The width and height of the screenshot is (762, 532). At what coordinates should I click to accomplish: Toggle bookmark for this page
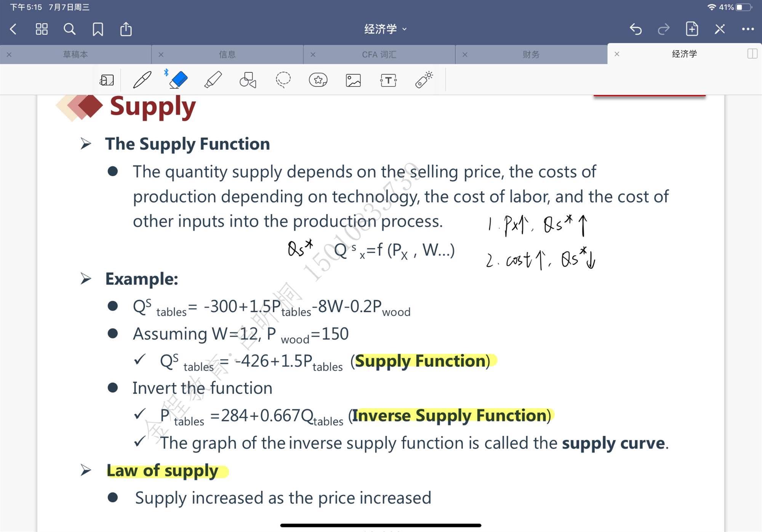point(98,29)
